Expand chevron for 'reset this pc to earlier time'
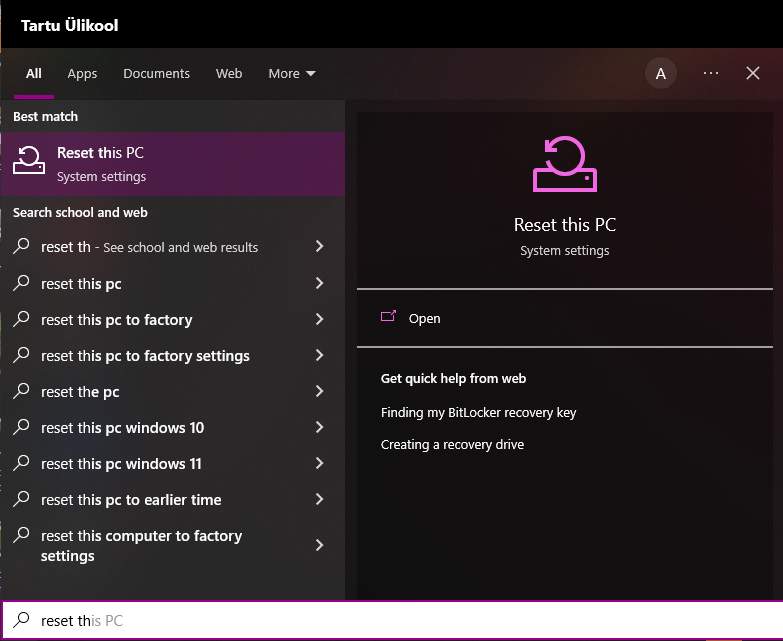The height and width of the screenshot is (641, 783). tap(320, 499)
